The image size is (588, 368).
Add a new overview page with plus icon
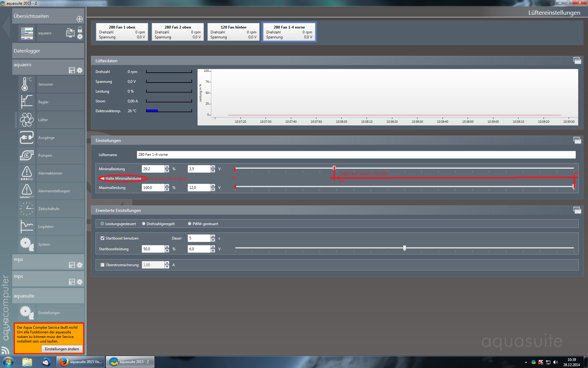point(80,19)
